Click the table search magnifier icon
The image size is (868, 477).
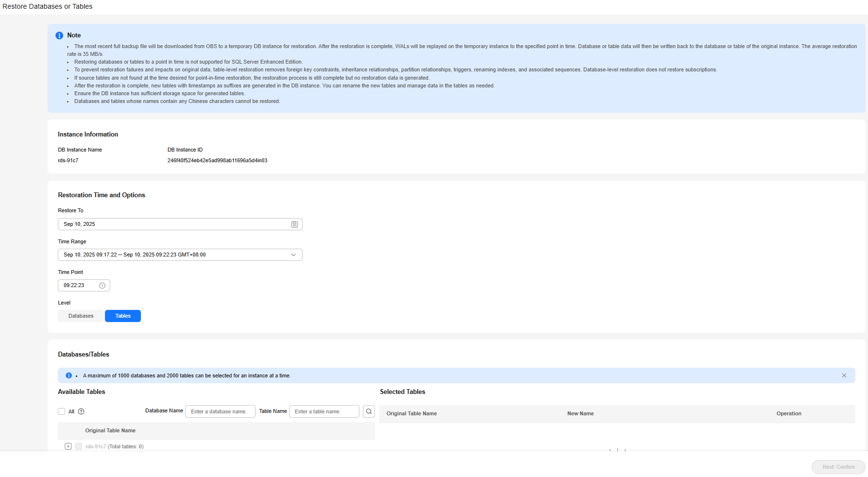(x=369, y=411)
